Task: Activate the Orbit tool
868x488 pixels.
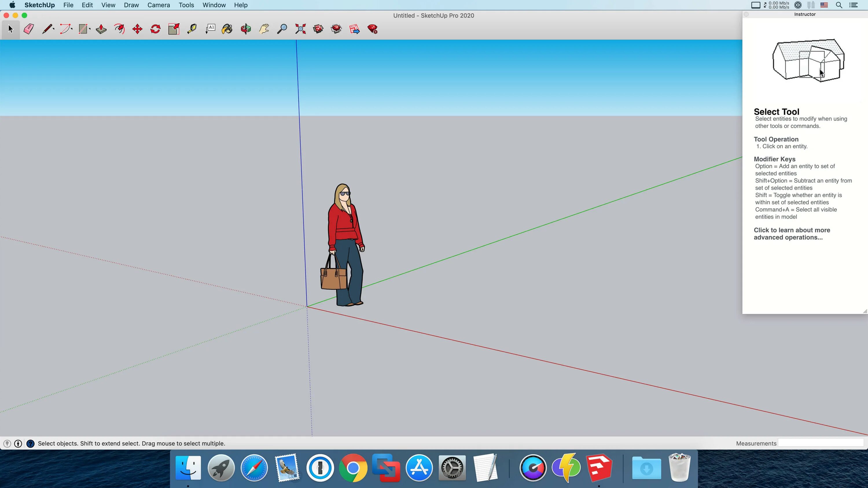Action: [x=246, y=29]
